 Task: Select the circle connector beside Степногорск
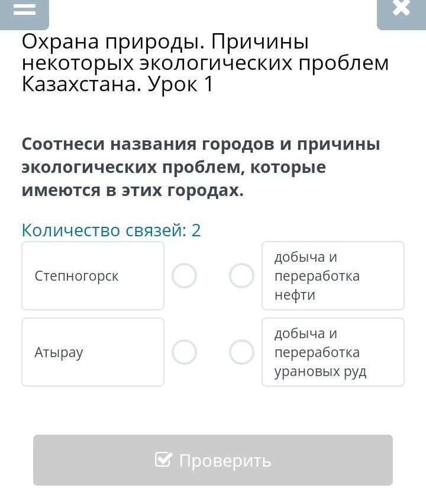click(184, 276)
